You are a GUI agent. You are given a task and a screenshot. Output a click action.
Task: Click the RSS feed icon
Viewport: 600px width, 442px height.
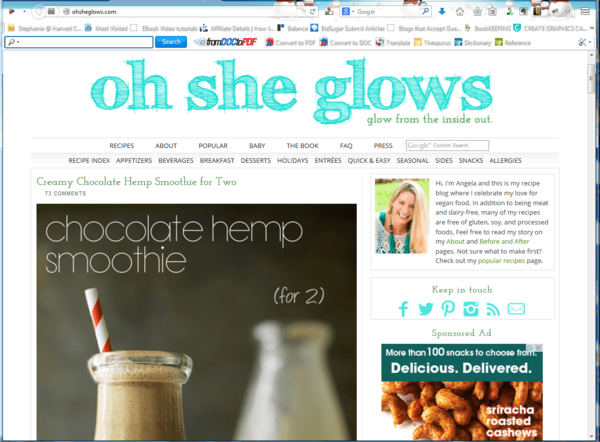pos(493,309)
